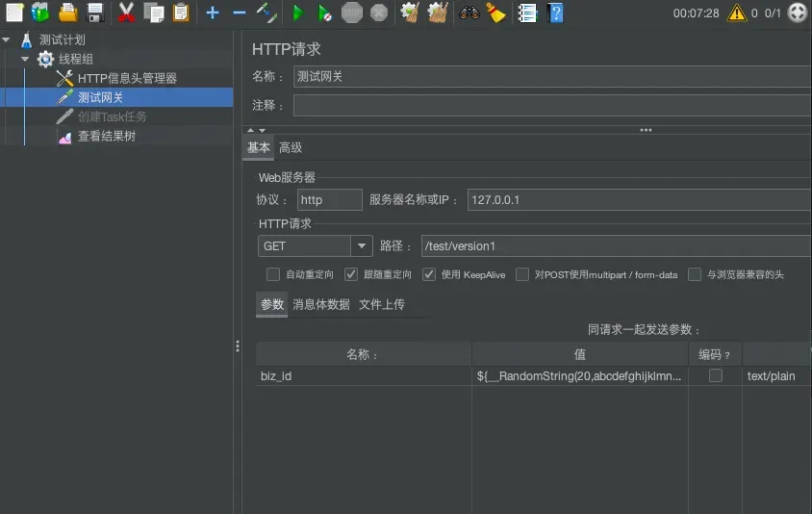Select HTTP信息头管理器 in the tree
The height and width of the screenshot is (514, 812).
[x=127, y=78]
